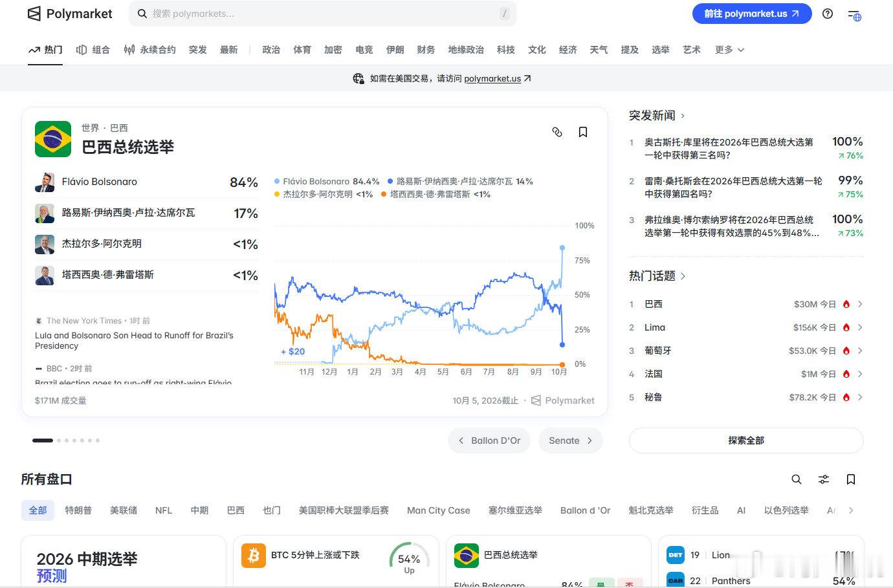Image resolution: width=893 pixels, height=588 pixels.
Task: Open 奥古斯托·库里 breaking news item
Action: tap(746, 148)
